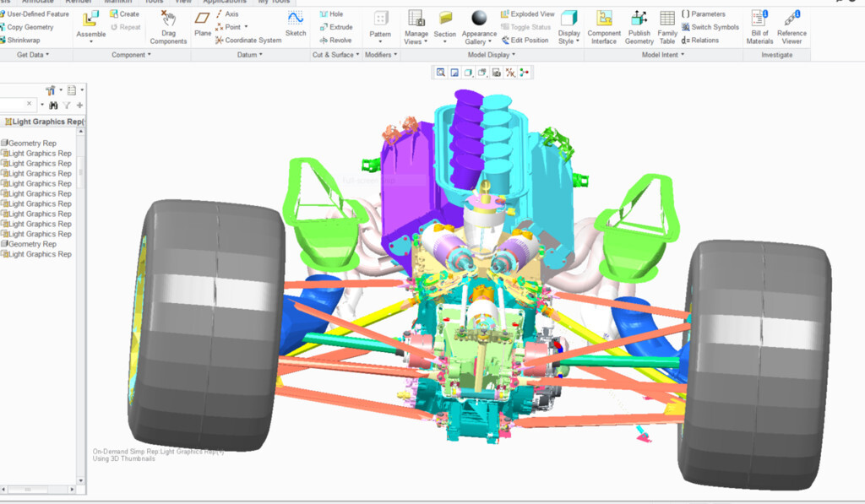Click the Assemble component icon

coord(90,19)
